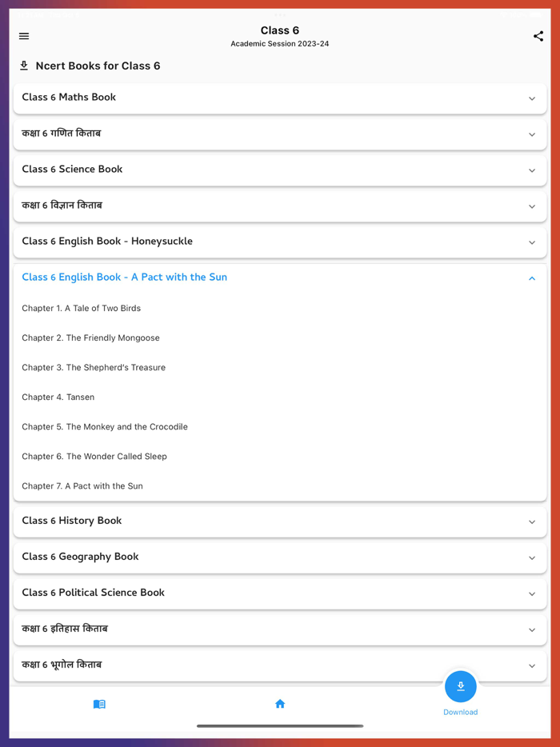560x747 pixels.
Task: Open Chapter 6. The Wonder Called Sleep
Action: 94,456
